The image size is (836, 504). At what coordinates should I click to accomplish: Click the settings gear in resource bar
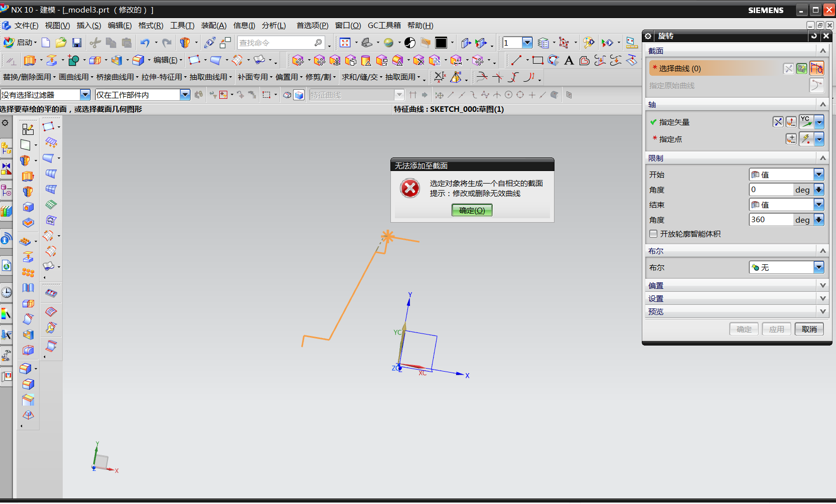click(5, 123)
